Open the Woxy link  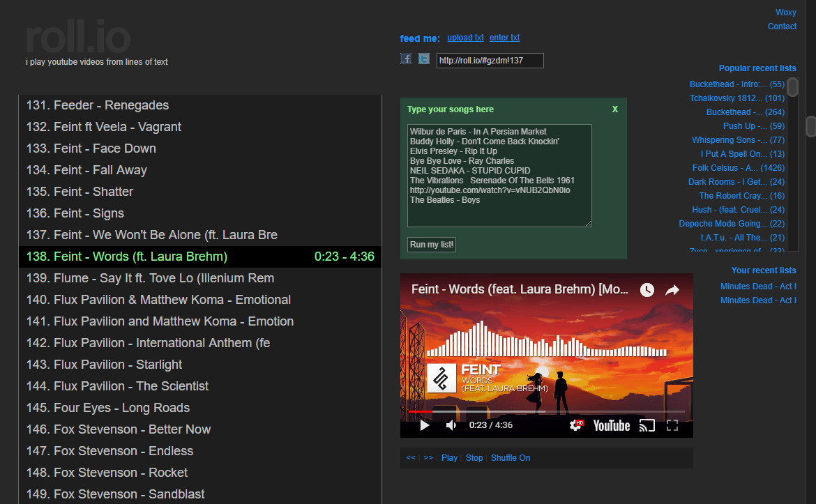(x=786, y=13)
